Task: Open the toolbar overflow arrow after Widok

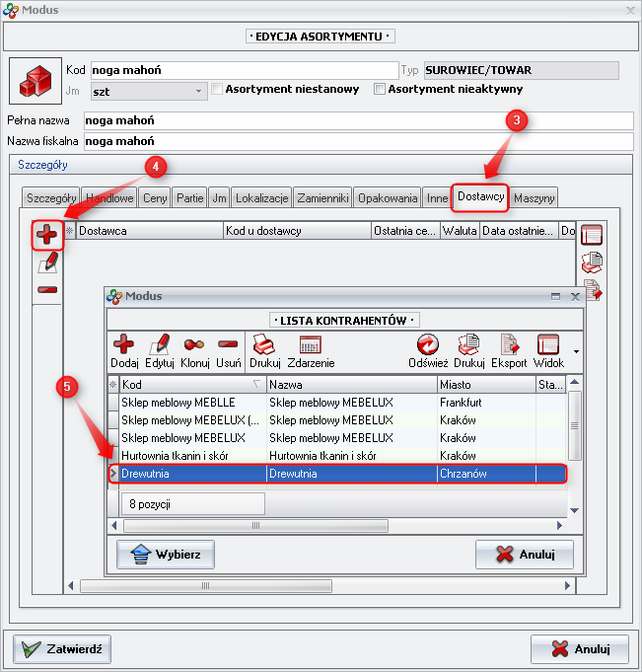Action: point(577,352)
